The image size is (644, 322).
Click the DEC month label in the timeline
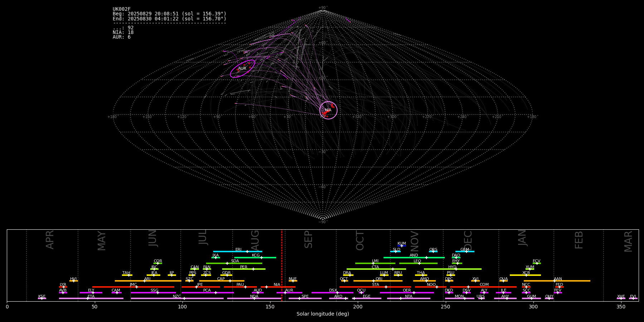click(468, 241)
